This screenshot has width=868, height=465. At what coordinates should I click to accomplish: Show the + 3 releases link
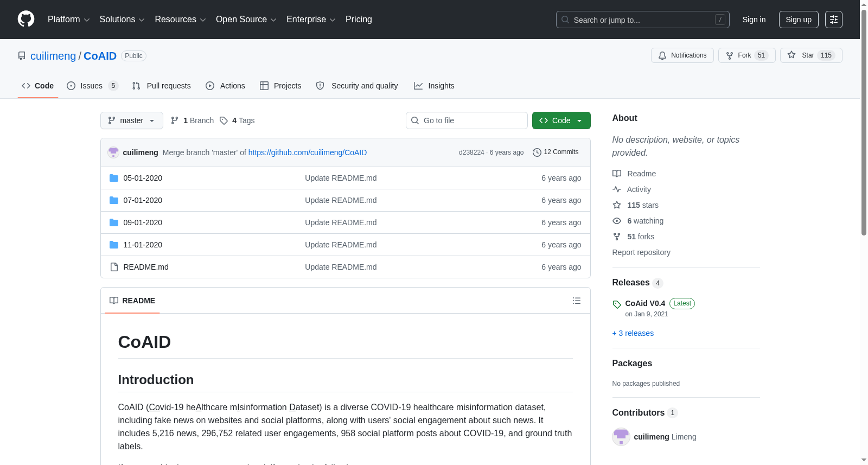633,333
